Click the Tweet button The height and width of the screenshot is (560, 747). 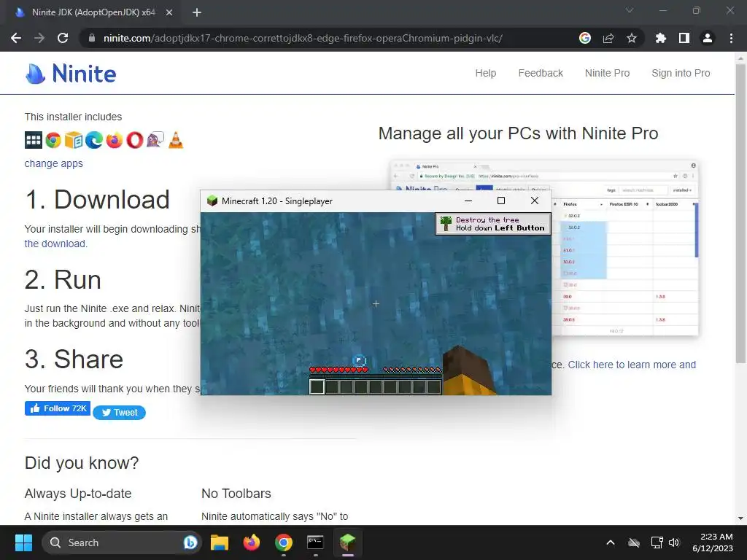click(x=119, y=413)
